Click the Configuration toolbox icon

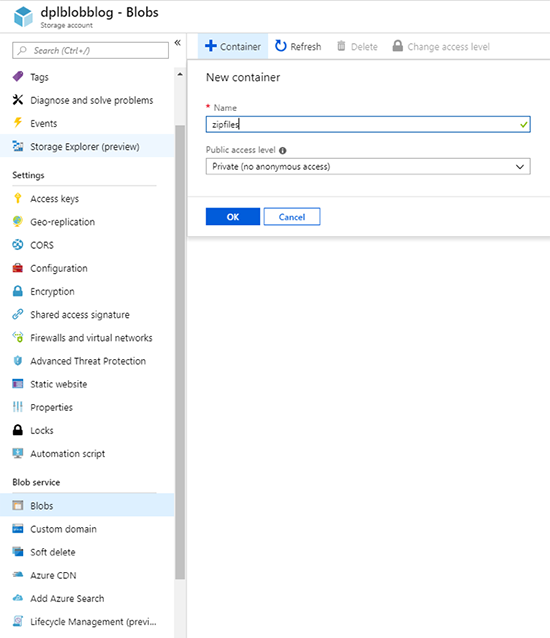coord(18,268)
